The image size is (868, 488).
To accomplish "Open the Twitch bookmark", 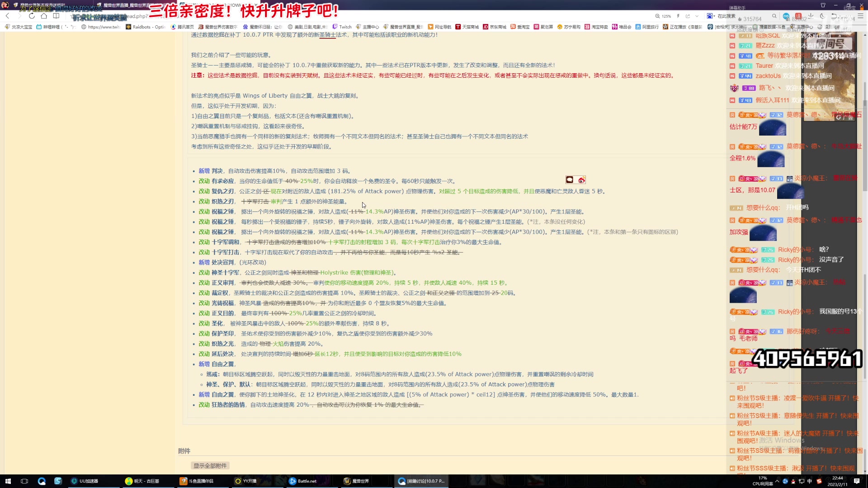I will click(x=342, y=27).
